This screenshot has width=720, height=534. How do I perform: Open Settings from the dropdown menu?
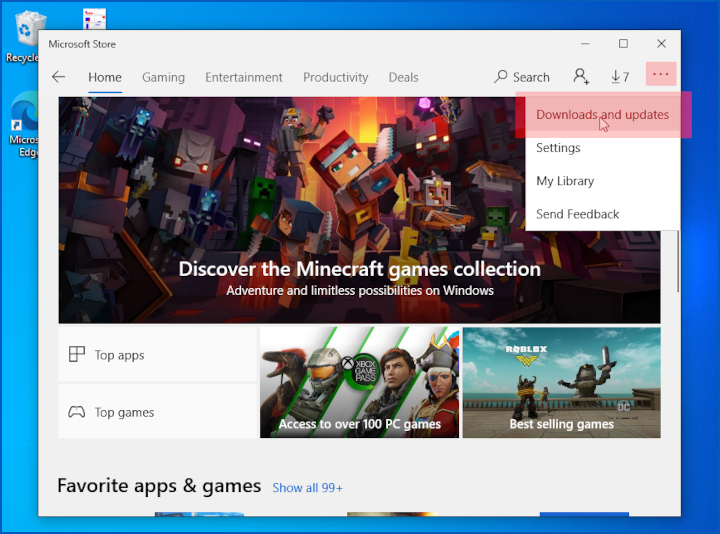tap(602, 148)
